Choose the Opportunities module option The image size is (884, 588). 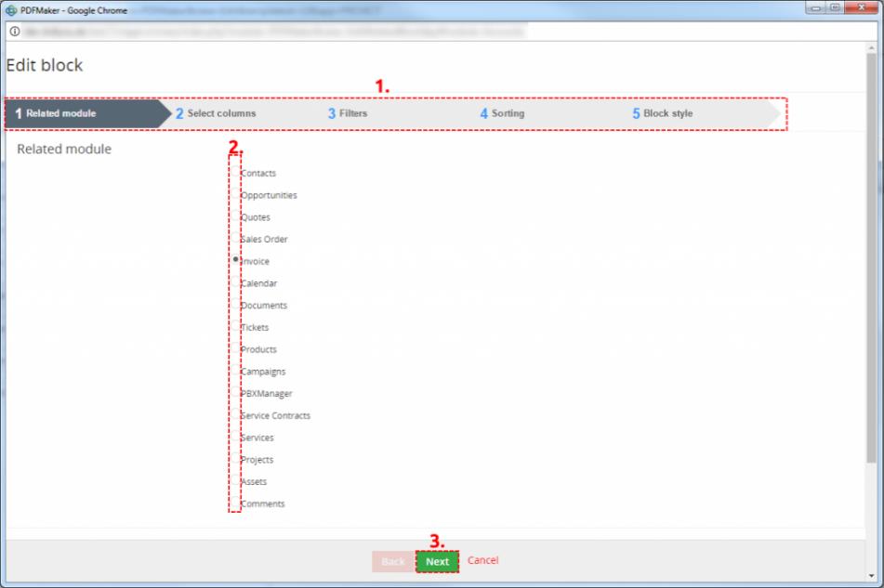pos(236,196)
